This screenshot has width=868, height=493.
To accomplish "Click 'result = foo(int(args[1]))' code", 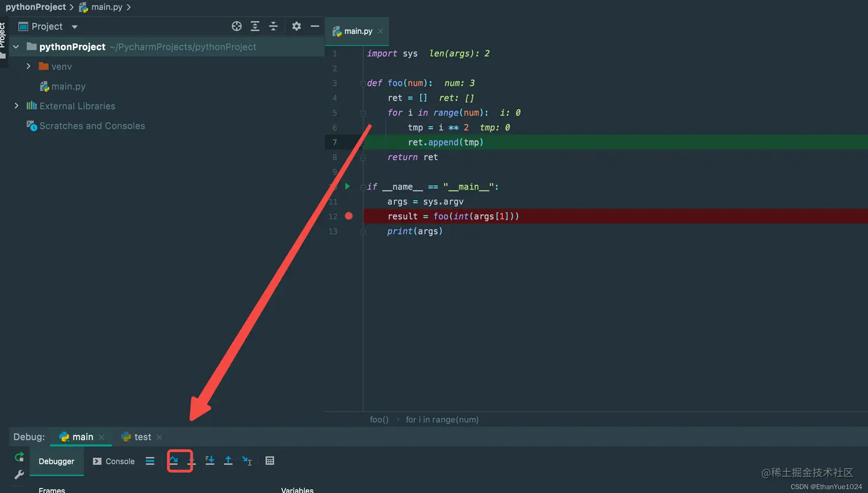I will pyautogui.click(x=453, y=216).
